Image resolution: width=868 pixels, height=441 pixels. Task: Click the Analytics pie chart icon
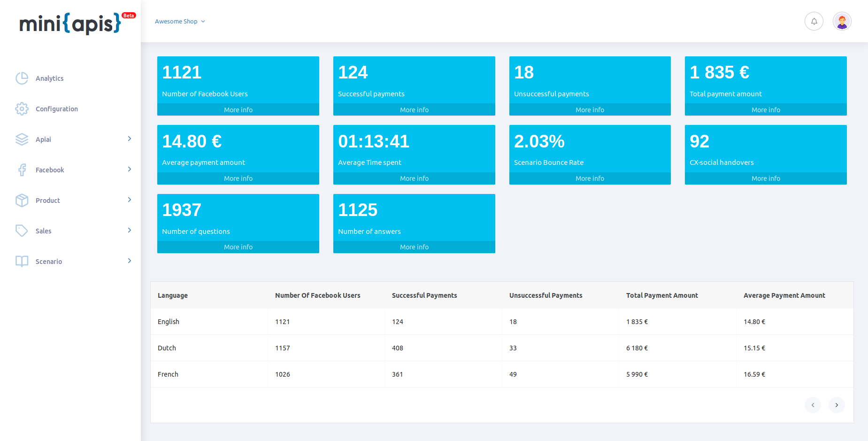22,78
